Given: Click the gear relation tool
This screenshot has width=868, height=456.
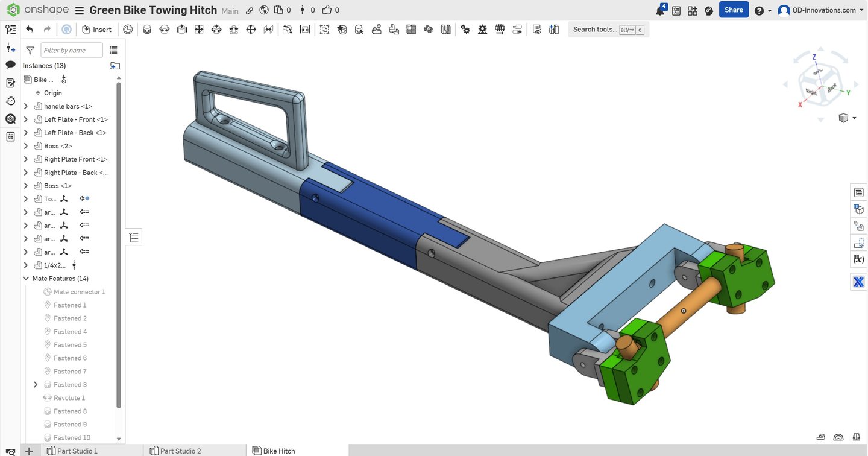Looking at the screenshot, I should click(x=465, y=29).
